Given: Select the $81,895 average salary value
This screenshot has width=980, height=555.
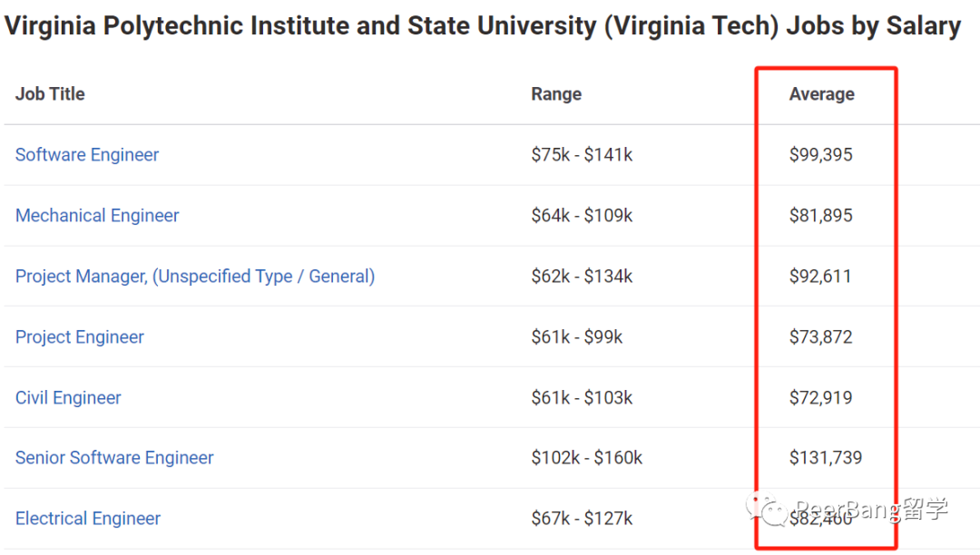Looking at the screenshot, I should (x=820, y=216).
